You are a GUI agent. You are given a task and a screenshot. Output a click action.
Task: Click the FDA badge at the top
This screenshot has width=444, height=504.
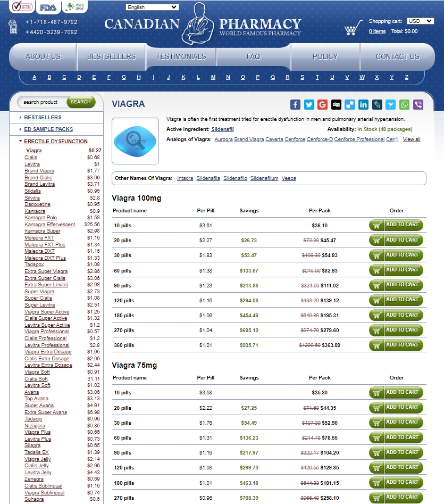click(x=45, y=7)
